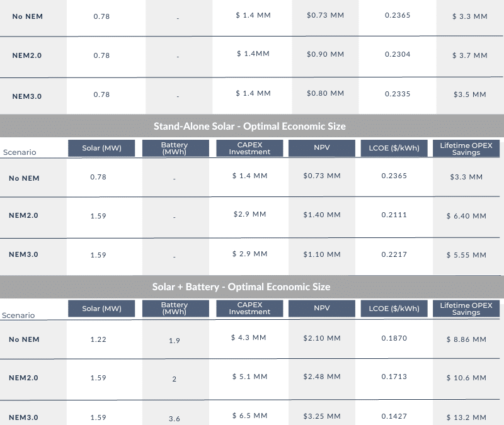Click the $6.40 MM OPEX savings cell
This screenshot has width=504, height=425.
470,216
